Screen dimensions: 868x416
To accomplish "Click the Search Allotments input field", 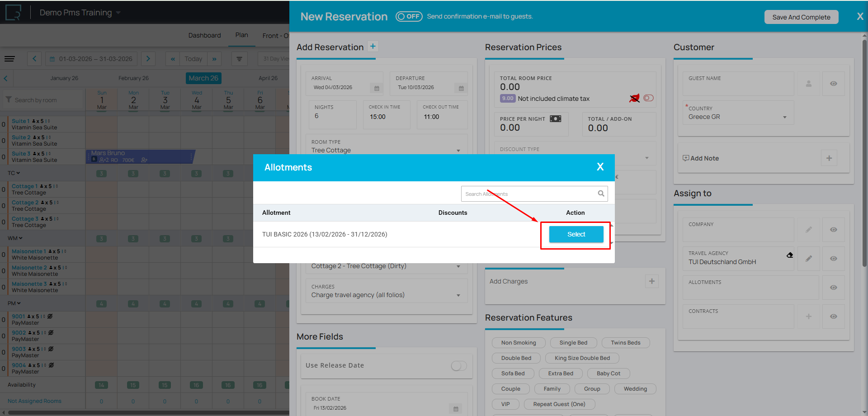I will point(529,194).
